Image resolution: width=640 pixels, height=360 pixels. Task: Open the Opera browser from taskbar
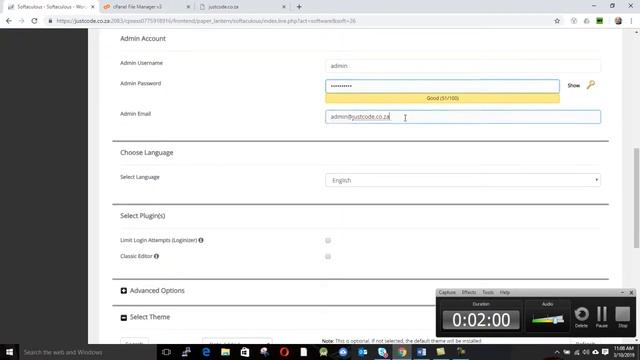pyautogui.click(x=284, y=352)
